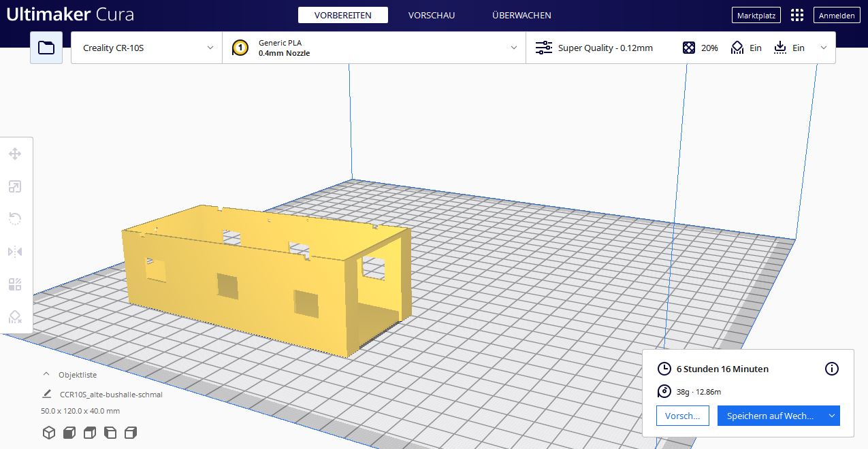
Task: Open the print time info icon
Action: coord(831,369)
